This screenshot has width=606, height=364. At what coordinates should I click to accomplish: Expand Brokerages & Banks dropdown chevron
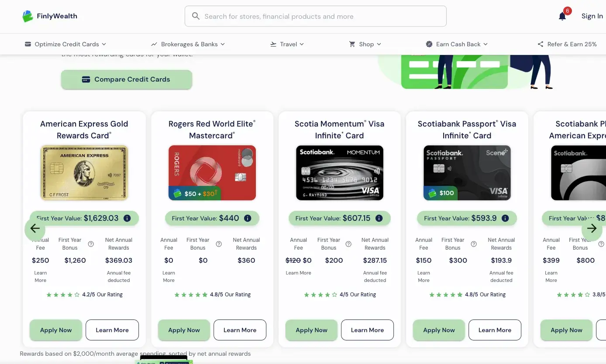[x=223, y=44]
